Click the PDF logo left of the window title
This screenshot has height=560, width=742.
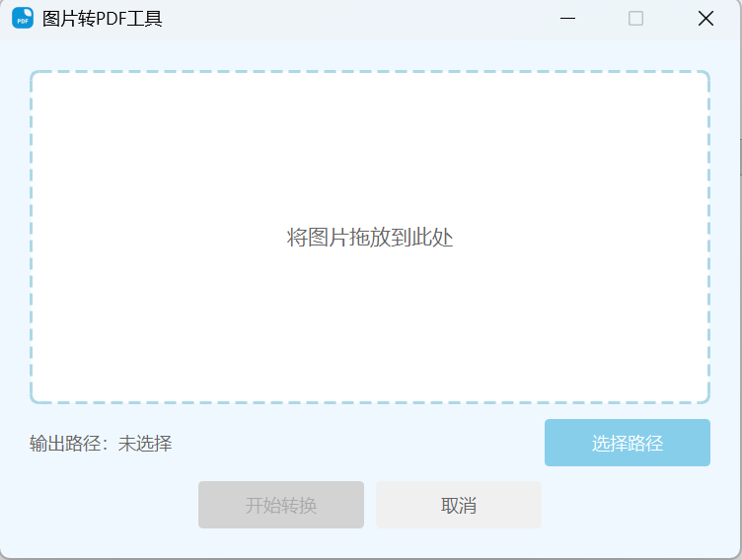tap(23, 18)
